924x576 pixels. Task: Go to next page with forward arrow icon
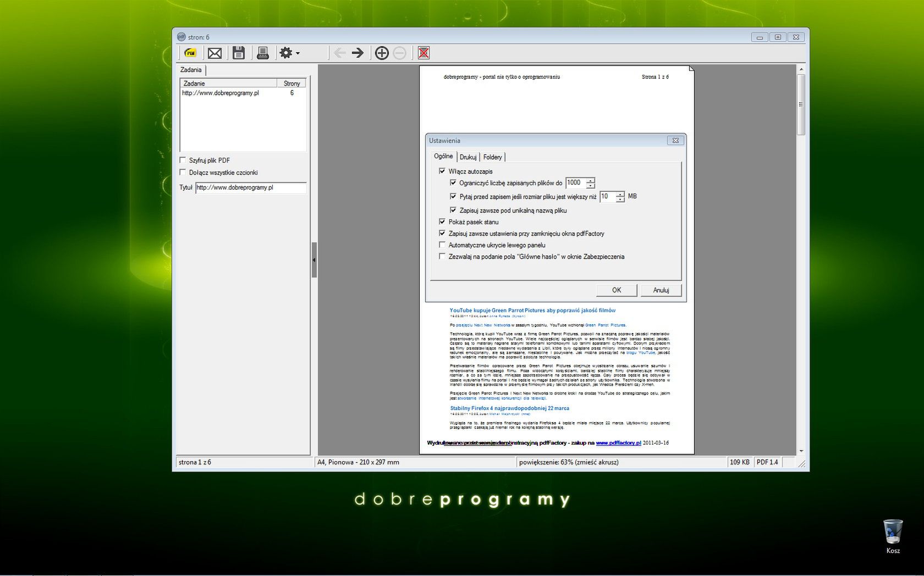[x=358, y=53]
